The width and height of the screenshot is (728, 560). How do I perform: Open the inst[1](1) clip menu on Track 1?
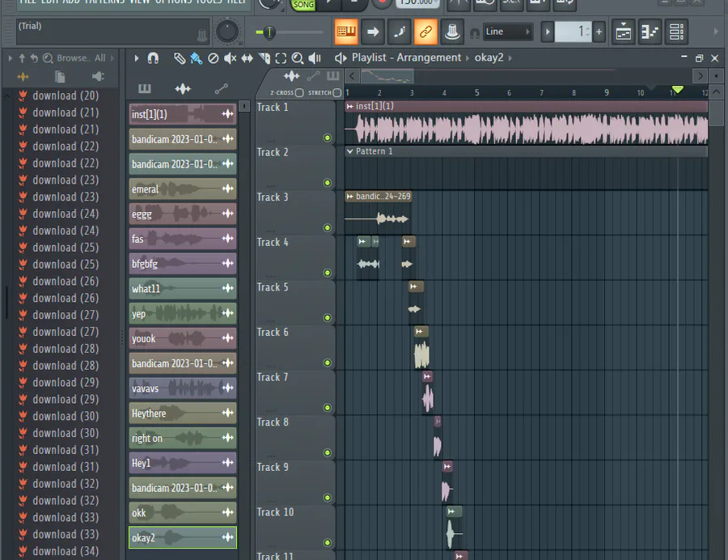click(350, 106)
